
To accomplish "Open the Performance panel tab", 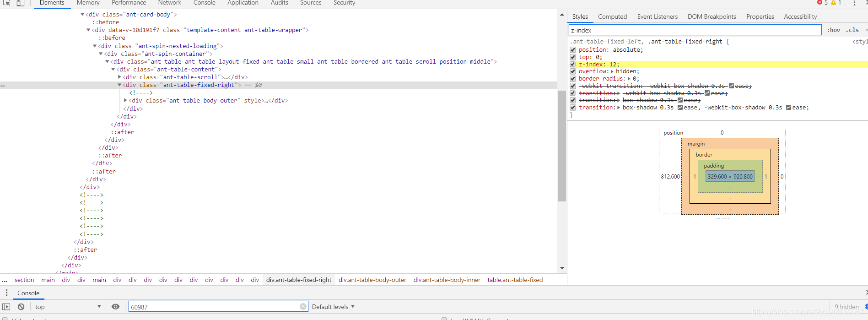I will tap(129, 3).
